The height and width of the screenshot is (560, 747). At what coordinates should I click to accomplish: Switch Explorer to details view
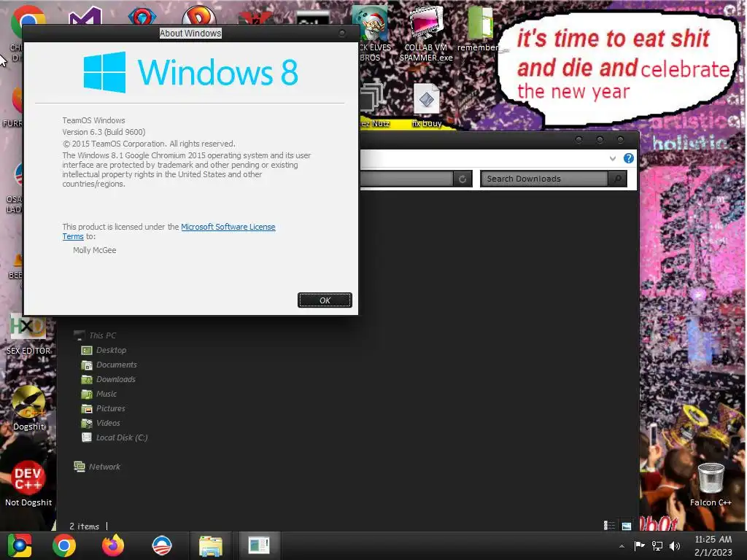[609, 526]
